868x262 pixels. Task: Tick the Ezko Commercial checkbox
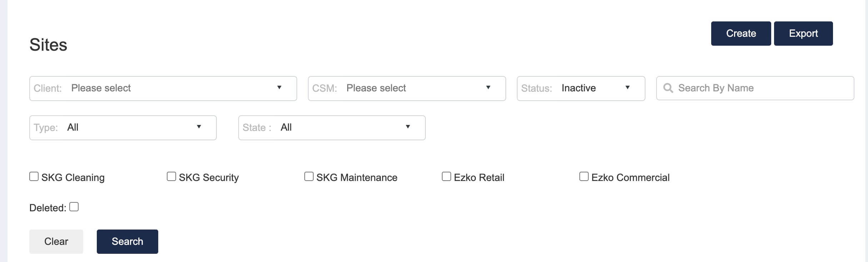coord(584,176)
